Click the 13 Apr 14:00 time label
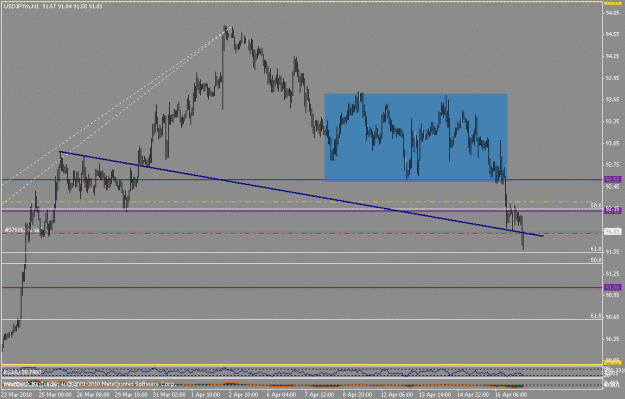The height and width of the screenshot is (399, 625). pos(434,395)
